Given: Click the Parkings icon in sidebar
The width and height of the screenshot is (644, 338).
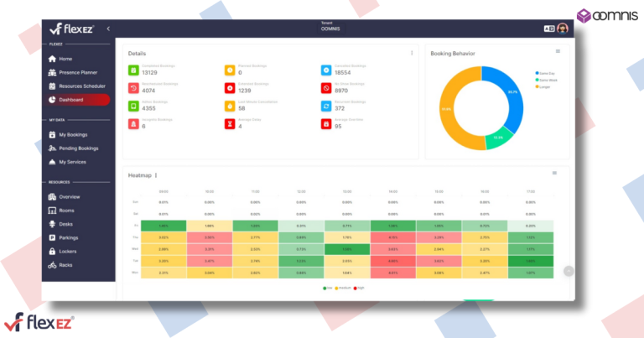Looking at the screenshot, I should (x=53, y=237).
